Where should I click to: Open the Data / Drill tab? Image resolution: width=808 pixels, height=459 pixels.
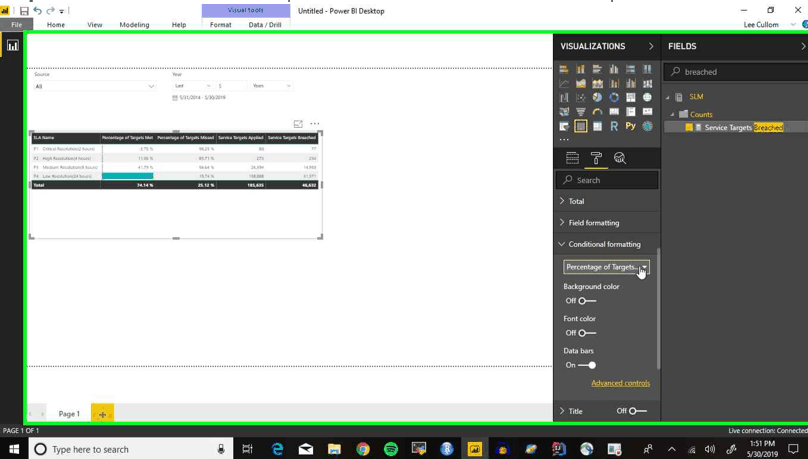(265, 25)
